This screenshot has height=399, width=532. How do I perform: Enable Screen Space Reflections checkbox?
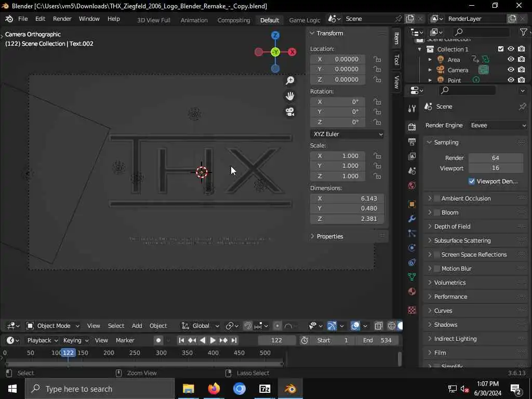pos(437,255)
